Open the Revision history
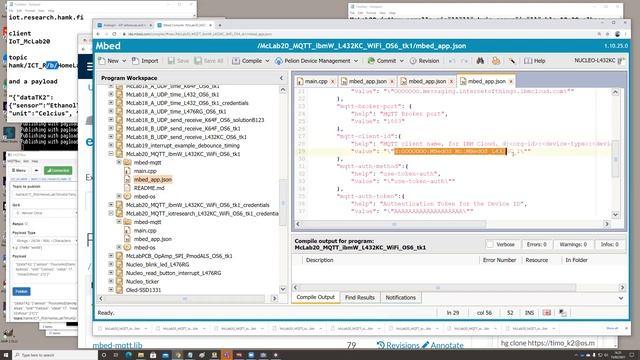This screenshot has height=360, width=640. click(x=424, y=61)
